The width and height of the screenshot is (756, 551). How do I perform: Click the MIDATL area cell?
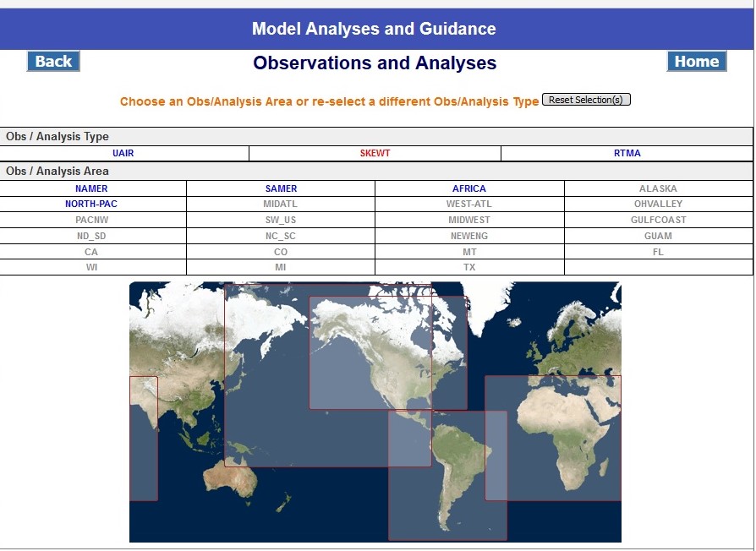tap(280, 204)
